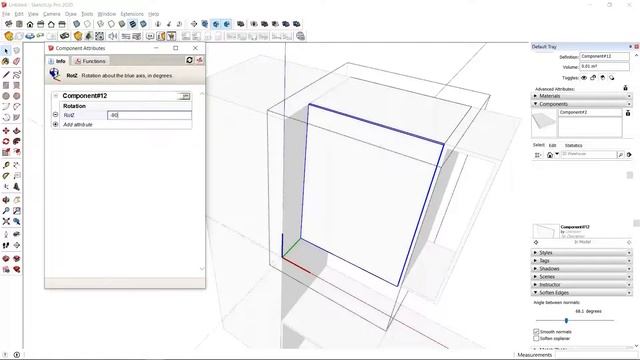The image size is (640, 360).
Task: Check Soften coplanar checkbox
Action: pos(536,338)
